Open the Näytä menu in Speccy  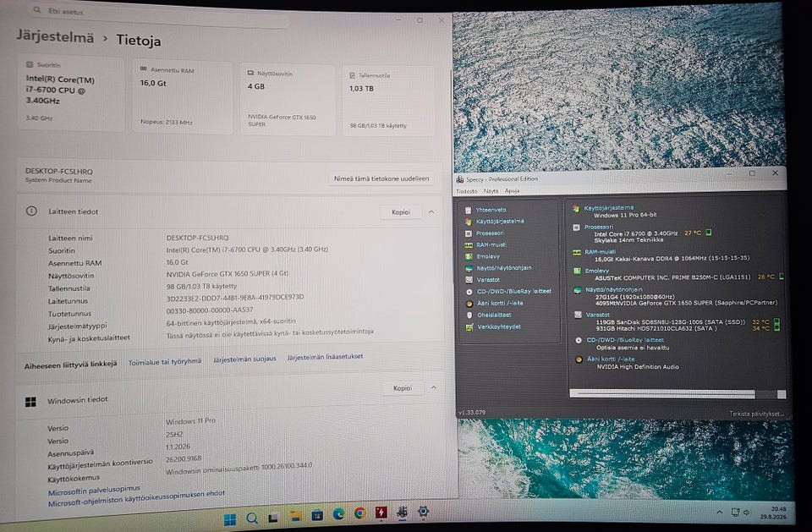point(491,191)
